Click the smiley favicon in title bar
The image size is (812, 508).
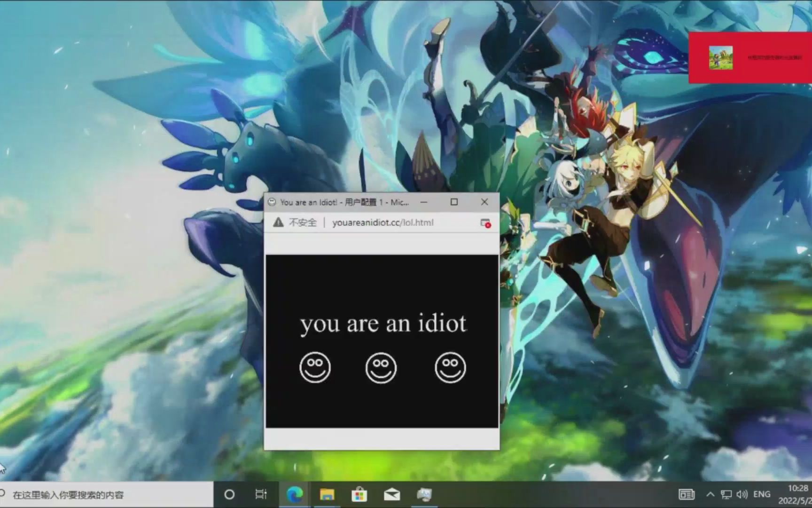click(x=272, y=202)
